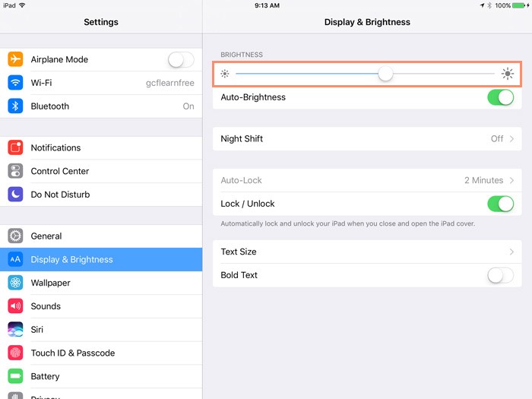532x399 pixels.
Task: Open Siri settings
Action: (x=37, y=330)
